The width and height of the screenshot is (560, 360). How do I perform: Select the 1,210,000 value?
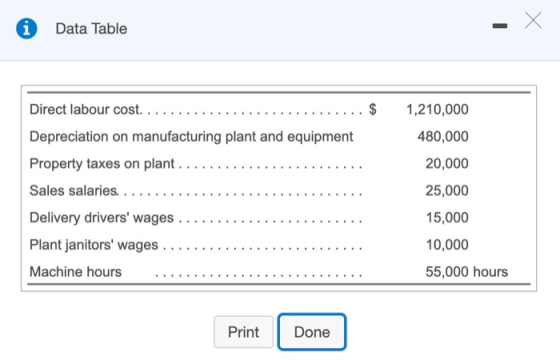pyautogui.click(x=438, y=109)
